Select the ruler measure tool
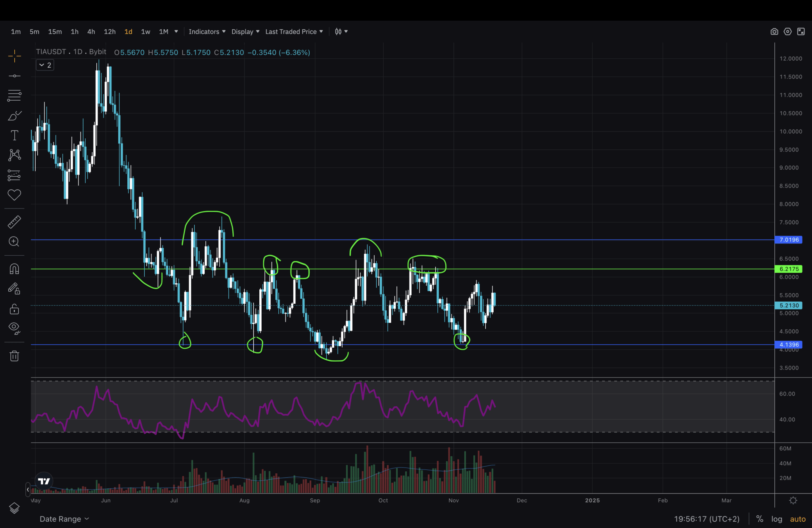 click(x=14, y=222)
